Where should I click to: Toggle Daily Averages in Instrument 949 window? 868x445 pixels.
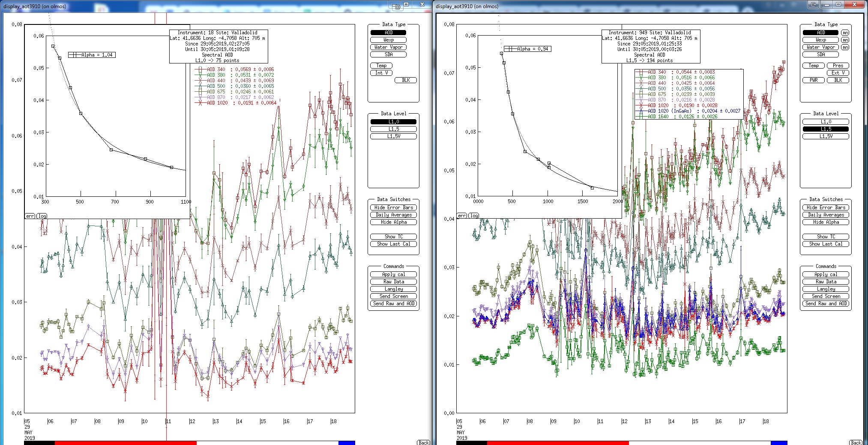coord(826,215)
